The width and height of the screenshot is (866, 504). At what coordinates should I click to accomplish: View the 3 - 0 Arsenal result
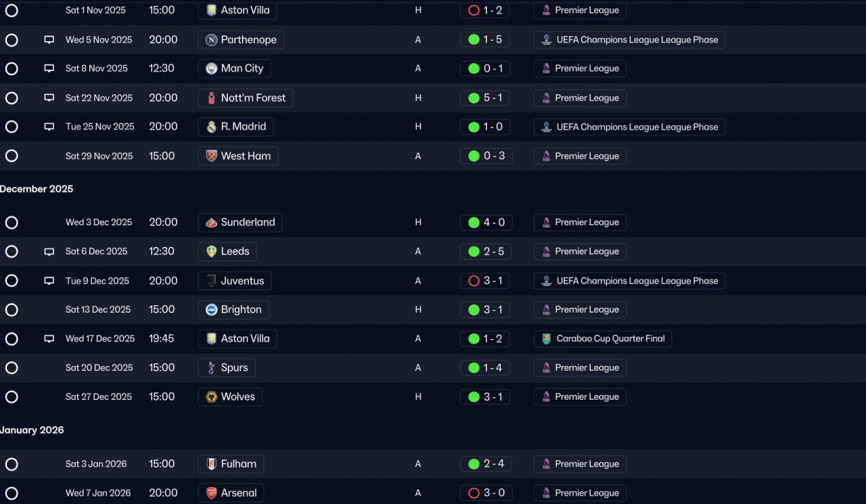click(x=485, y=493)
